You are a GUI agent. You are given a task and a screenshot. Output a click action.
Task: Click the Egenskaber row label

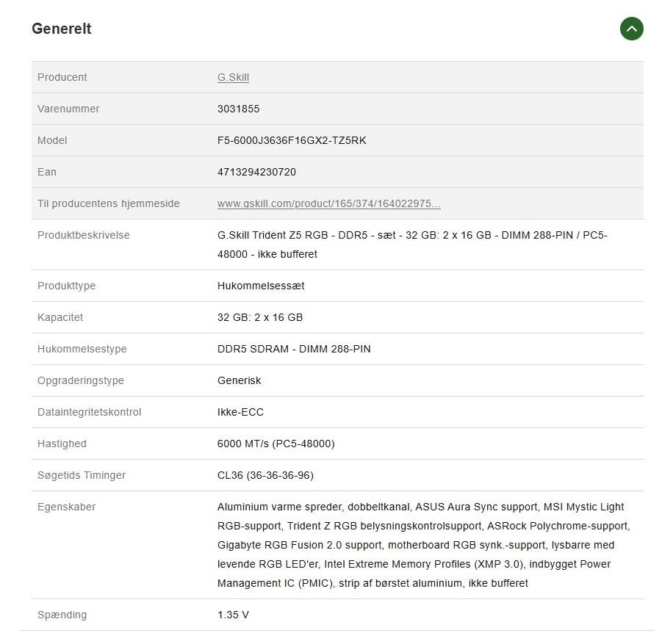coord(67,507)
